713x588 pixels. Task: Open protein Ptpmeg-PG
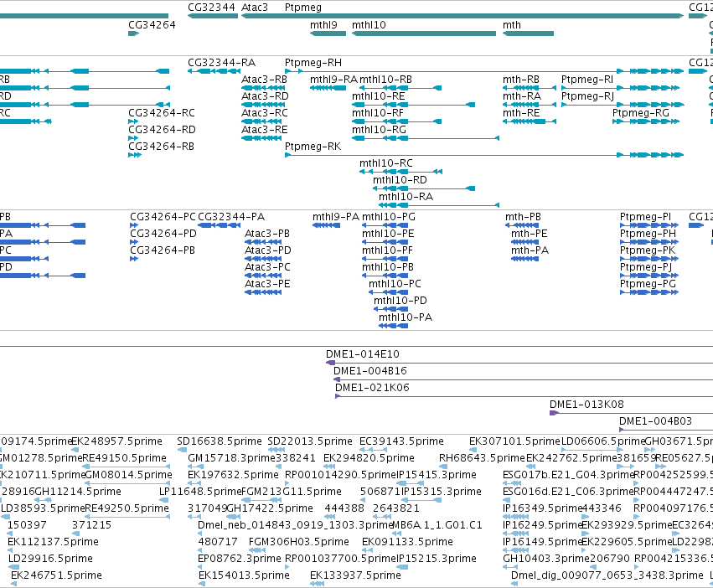pos(648,284)
